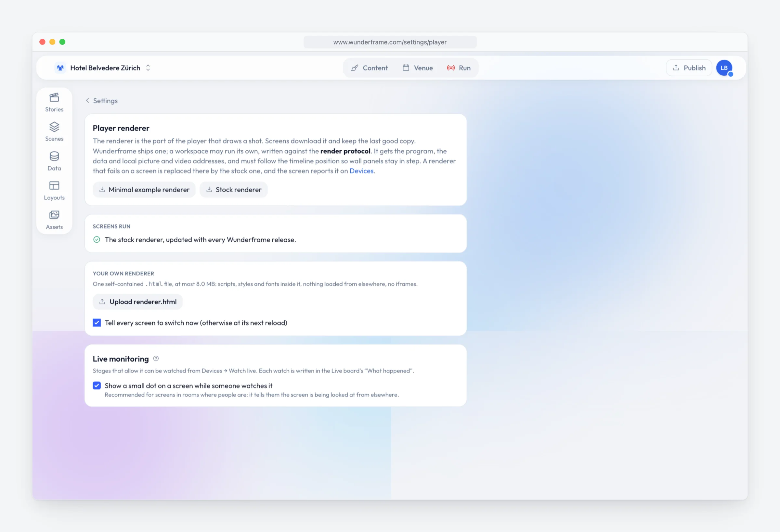This screenshot has height=532, width=780.
Task: Switch to the Content tab
Action: click(x=370, y=68)
